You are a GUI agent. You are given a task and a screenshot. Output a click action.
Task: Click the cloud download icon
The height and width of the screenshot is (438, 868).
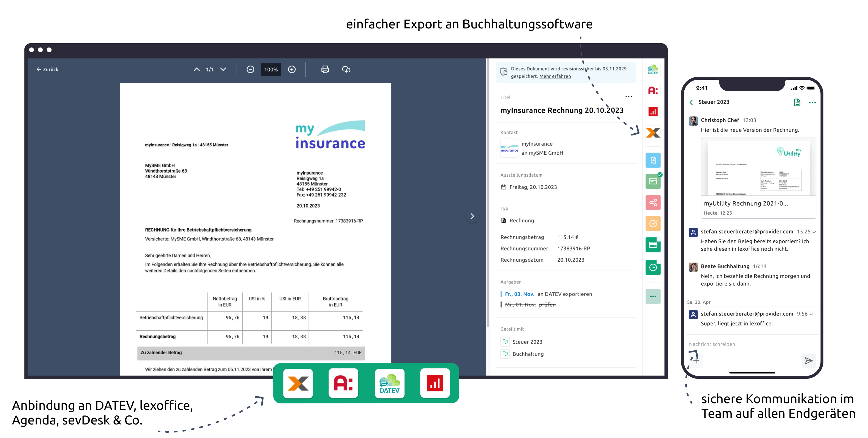click(346, 70)
